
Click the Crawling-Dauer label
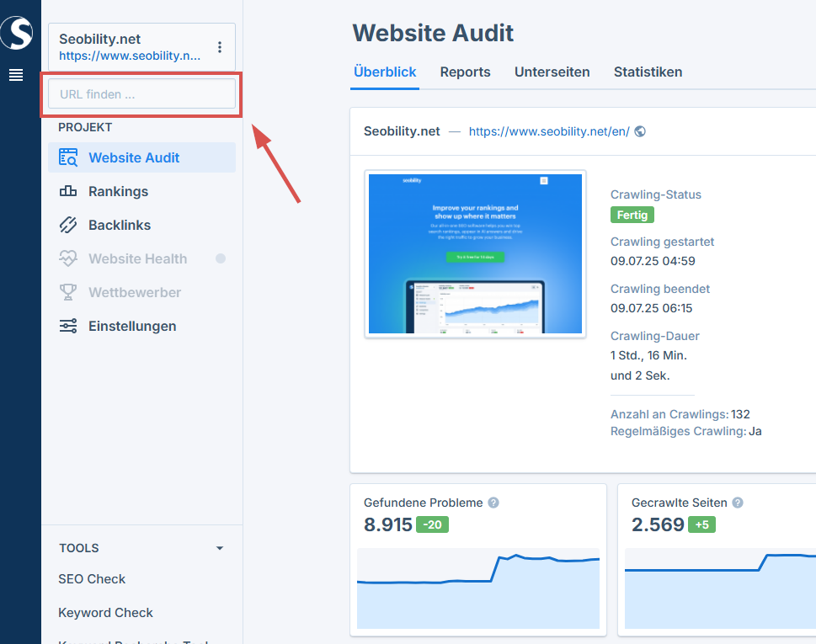654,336
